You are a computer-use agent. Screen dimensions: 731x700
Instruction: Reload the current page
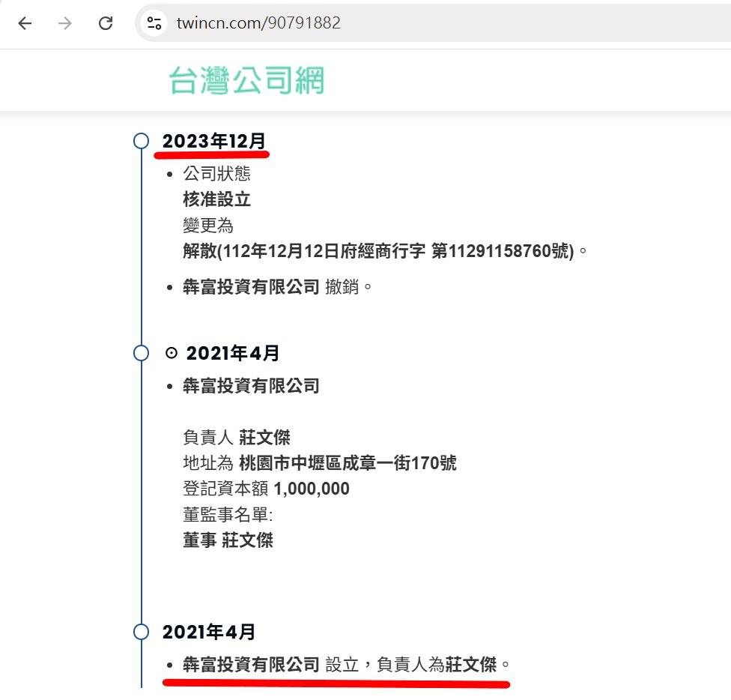click(x=106, y=23)
